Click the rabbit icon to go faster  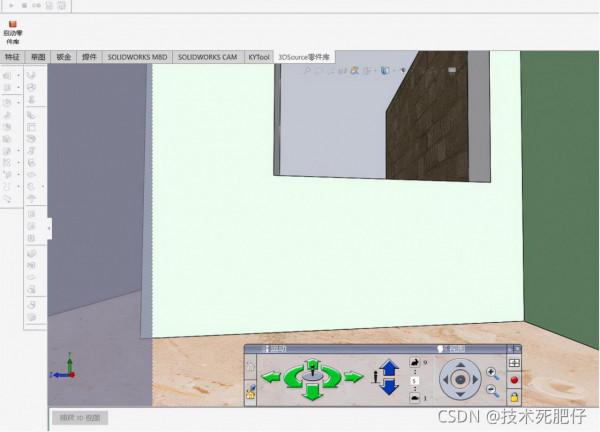click(415, 362)
